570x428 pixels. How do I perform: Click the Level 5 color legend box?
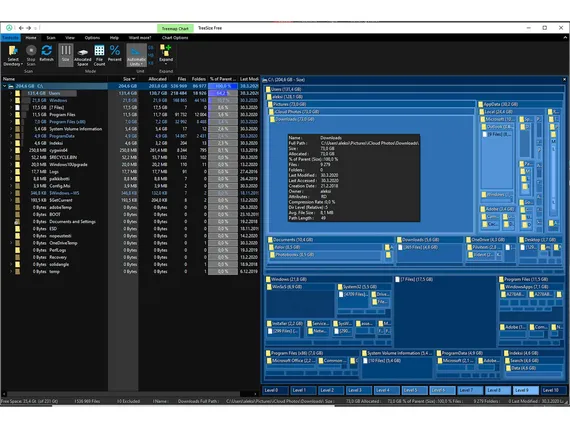coord(414,390)
